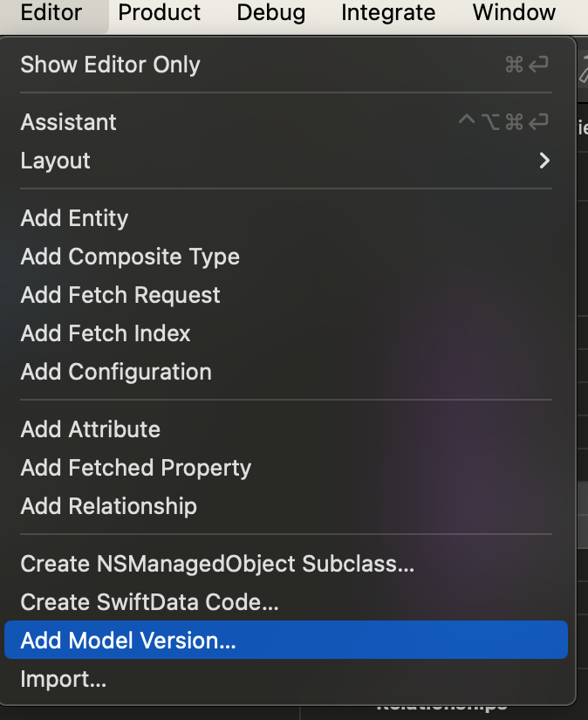Click Create NSManagedObject Subclass…
Screen dimensions: 588x720
coord(217,564)
